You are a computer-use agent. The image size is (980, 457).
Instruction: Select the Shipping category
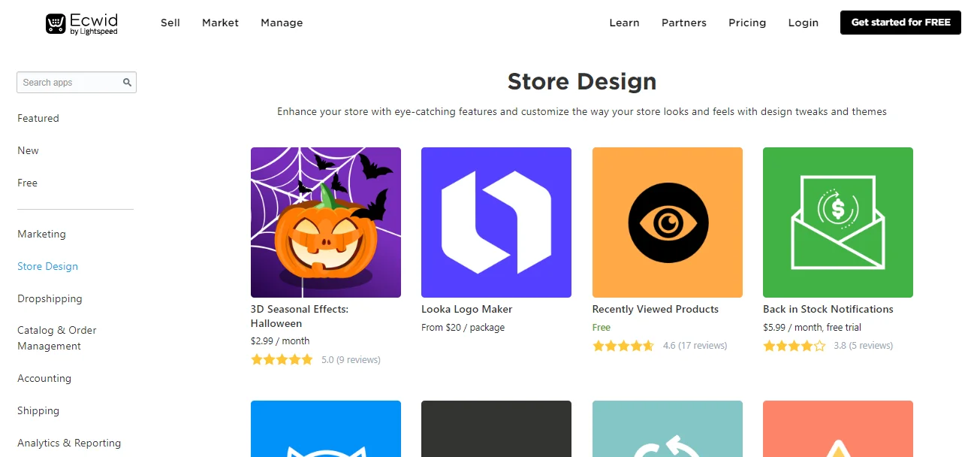coord(38,410)
